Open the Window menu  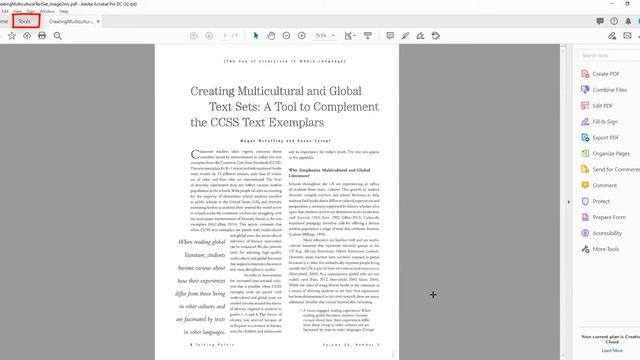[x=47, y=11]
